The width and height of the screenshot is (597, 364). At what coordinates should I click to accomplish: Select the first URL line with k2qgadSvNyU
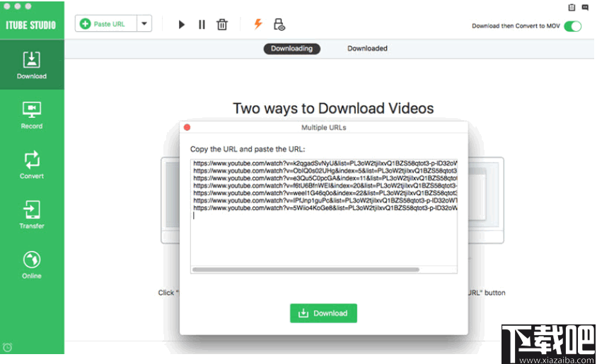325,163
